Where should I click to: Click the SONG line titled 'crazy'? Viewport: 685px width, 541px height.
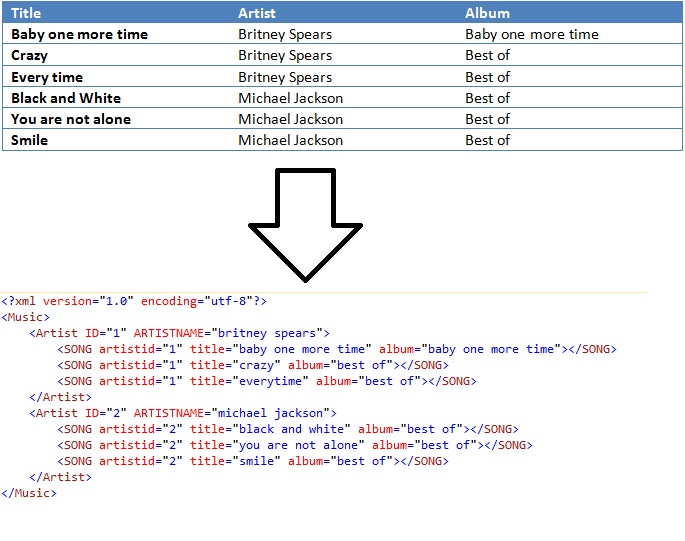tap(253, 365)
